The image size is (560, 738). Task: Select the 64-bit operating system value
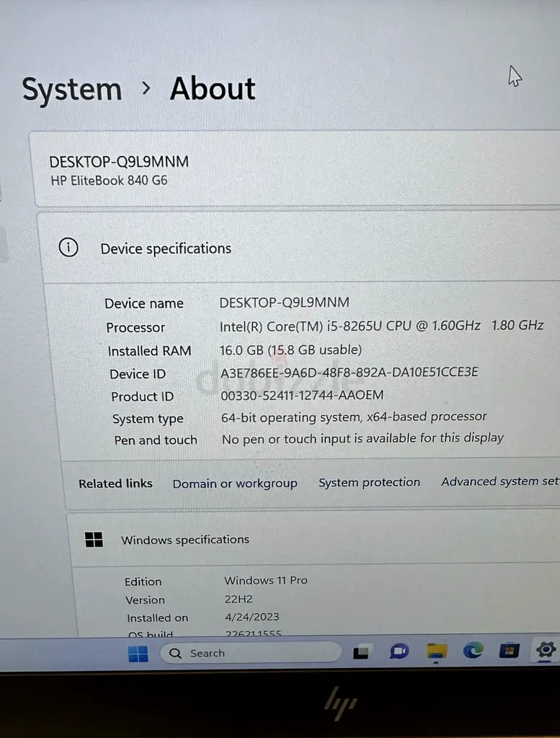354,417
